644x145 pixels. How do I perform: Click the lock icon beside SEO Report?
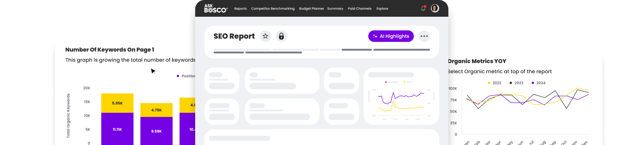(281, 36)
